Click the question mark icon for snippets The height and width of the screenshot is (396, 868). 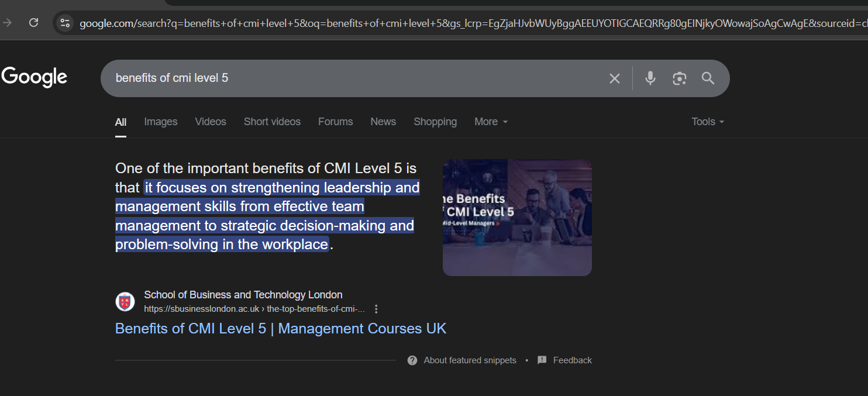412,360
